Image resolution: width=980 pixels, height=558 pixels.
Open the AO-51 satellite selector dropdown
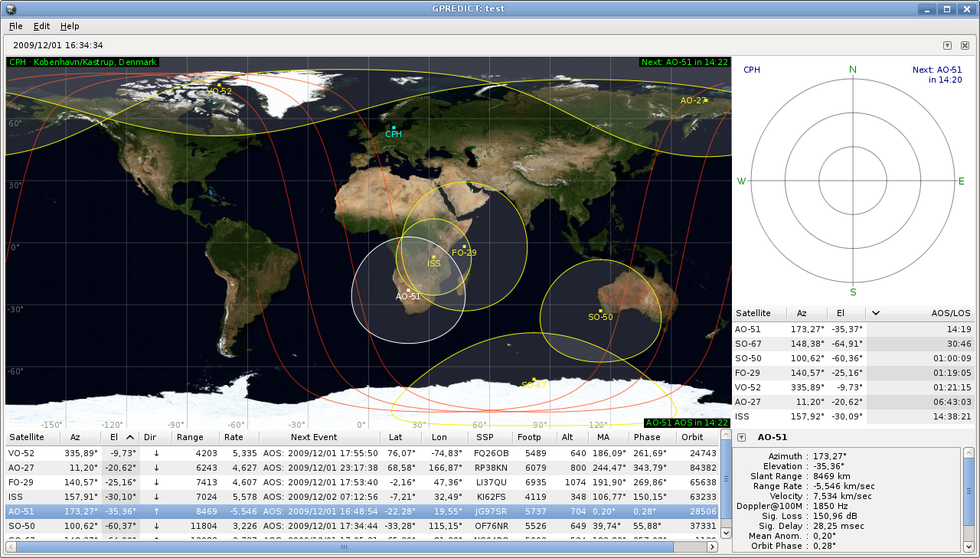click(x=741, y=437)
